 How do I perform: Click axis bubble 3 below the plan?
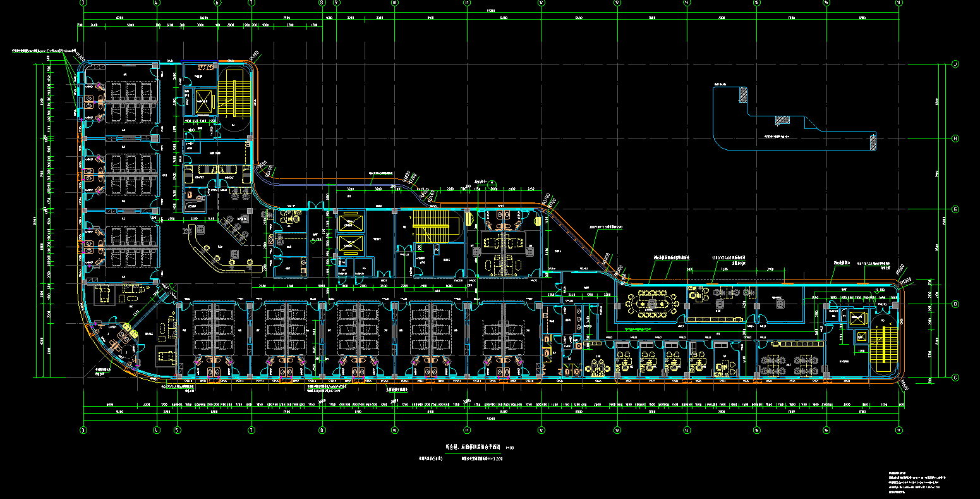tap(83, 430)
